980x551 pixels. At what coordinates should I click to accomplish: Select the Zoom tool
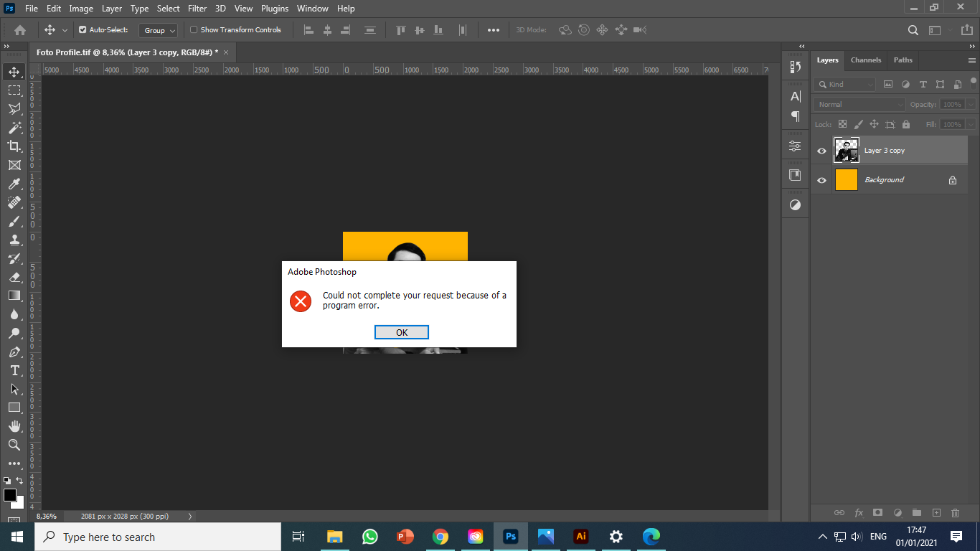click(x=14, y=444)
